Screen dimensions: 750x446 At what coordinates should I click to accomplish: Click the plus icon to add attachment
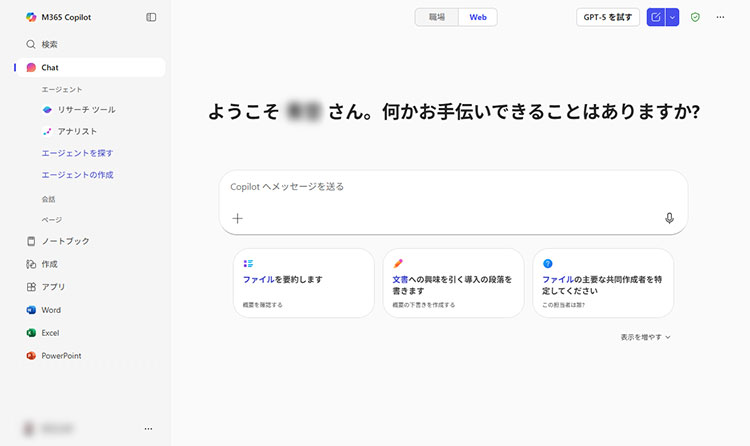click(237, 218)
